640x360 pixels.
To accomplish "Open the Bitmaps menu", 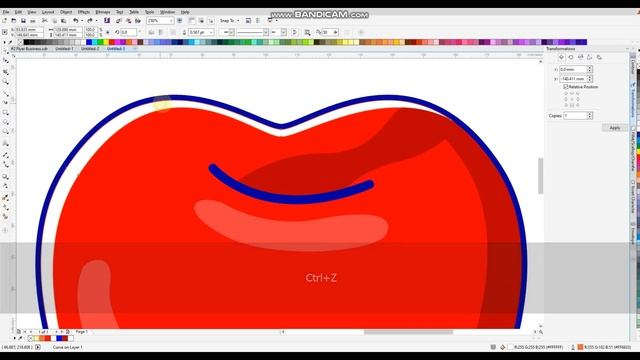I will pos(102,12).
